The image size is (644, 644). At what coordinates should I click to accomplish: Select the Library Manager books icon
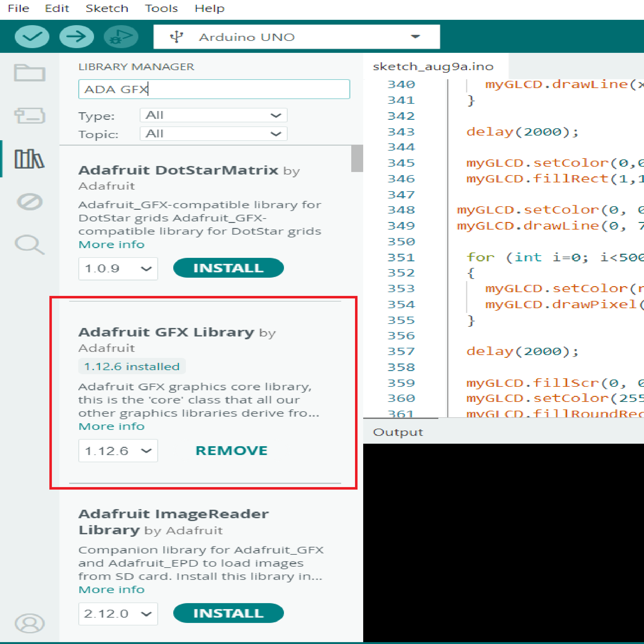(x=29, y=159)
